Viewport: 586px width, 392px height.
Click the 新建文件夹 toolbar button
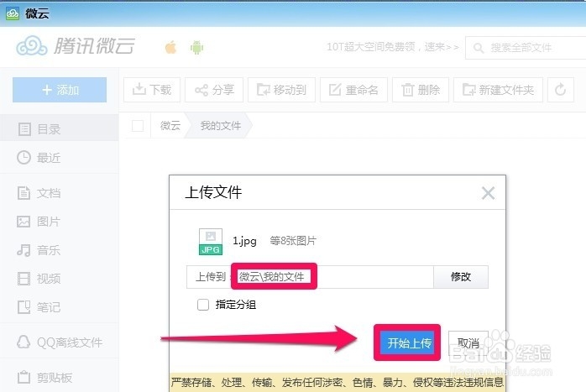(498, 90)
